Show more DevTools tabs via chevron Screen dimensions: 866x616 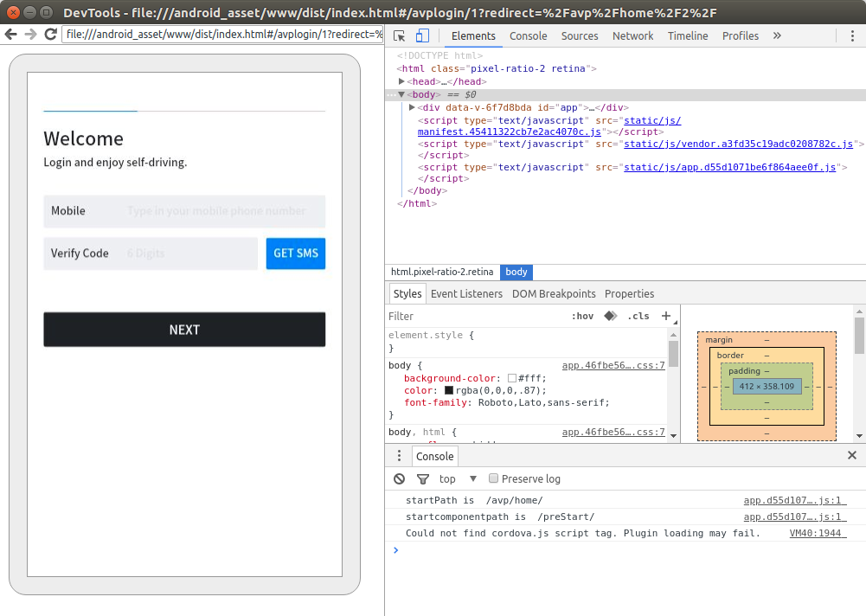[x=777, y=36]
